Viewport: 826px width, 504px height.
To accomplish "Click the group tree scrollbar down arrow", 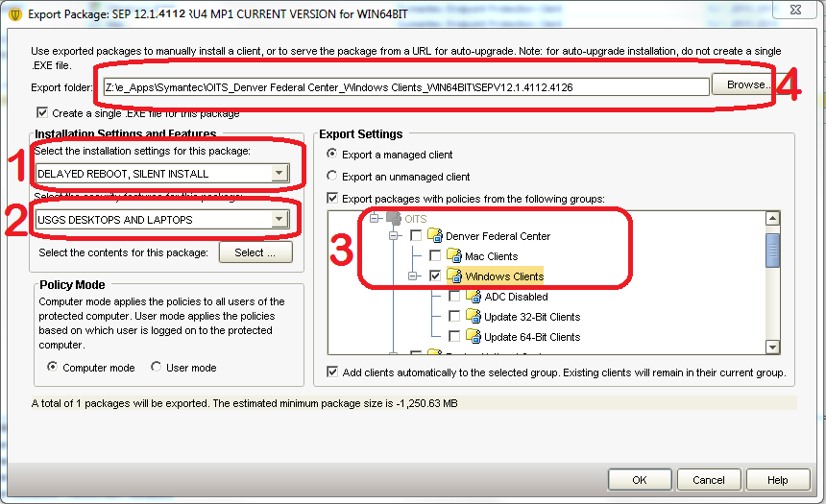I will (772, 347).
